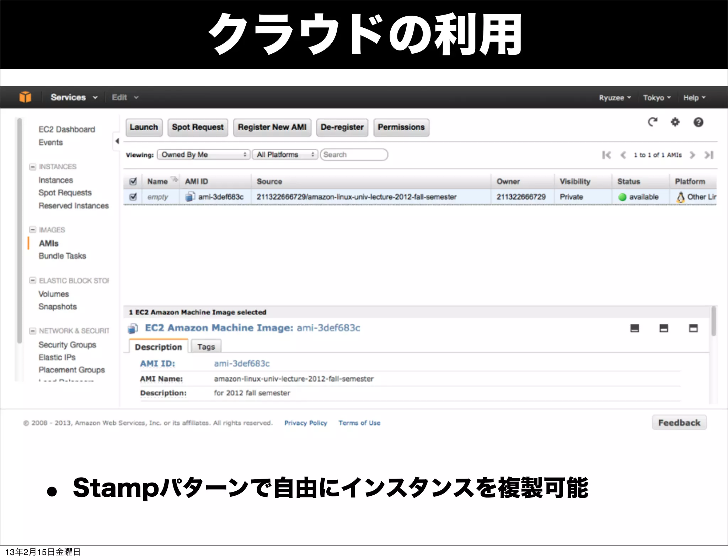Open Reserved Instances in sidebar

tap(74, 206)
